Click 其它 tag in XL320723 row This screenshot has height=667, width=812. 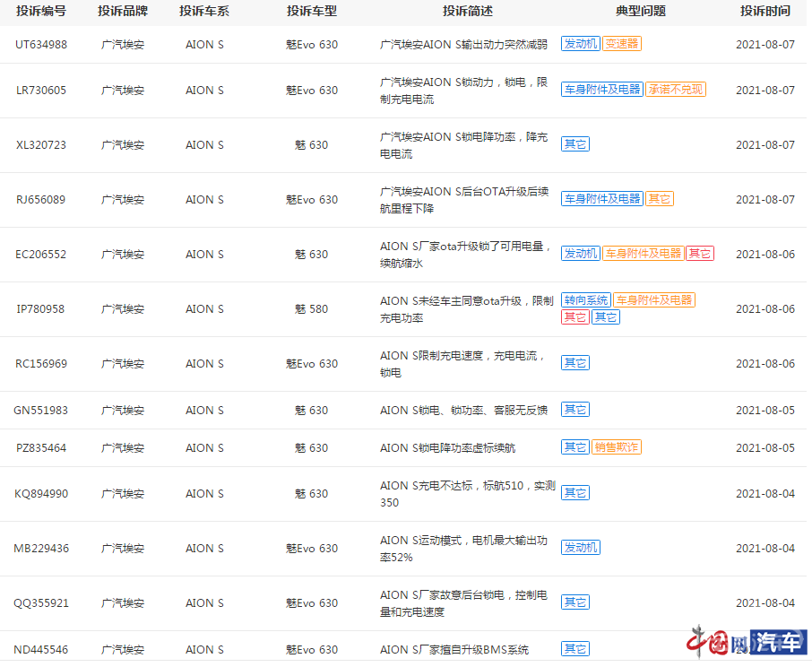coord(575,144)
